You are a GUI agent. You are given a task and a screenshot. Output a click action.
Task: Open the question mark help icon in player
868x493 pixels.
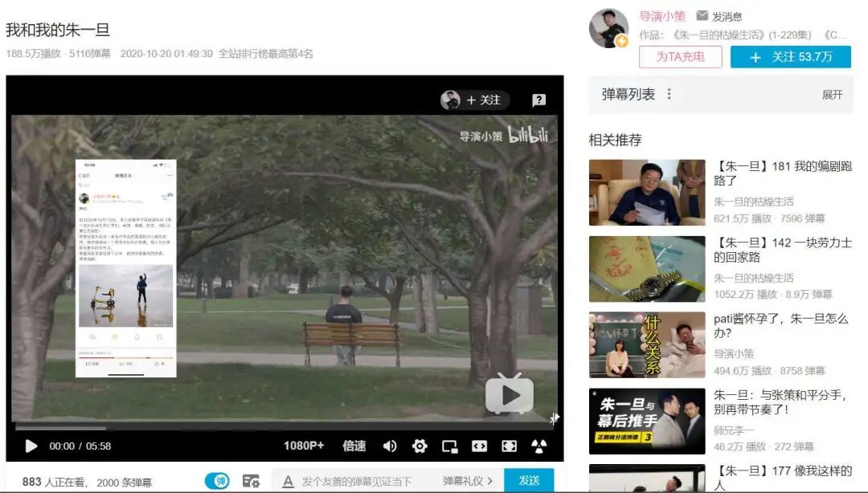538,100
